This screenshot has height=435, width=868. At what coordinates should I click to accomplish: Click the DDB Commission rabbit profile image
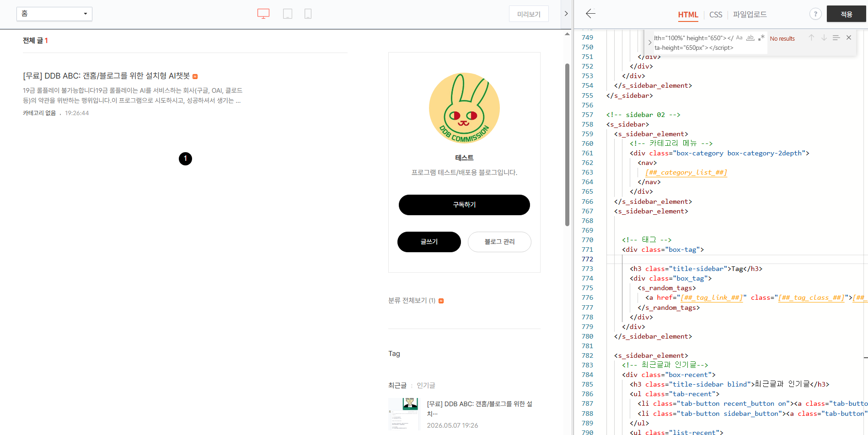(464, 108)
